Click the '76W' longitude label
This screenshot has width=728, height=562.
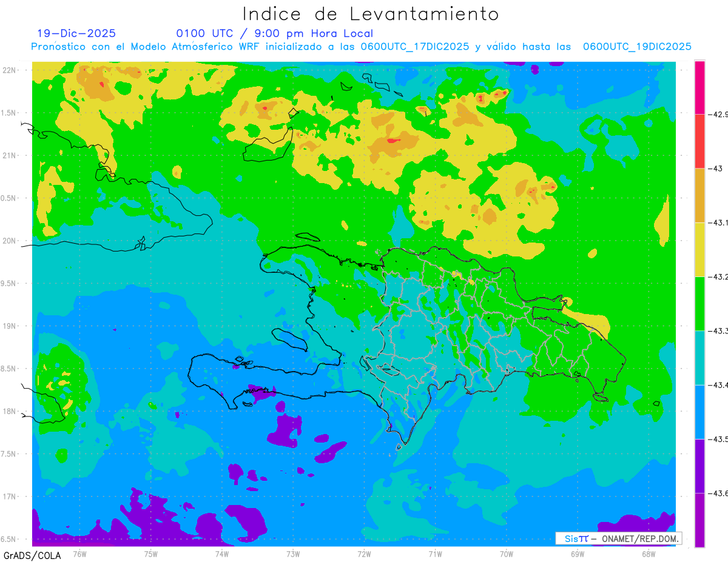click(x=79, y=554)
